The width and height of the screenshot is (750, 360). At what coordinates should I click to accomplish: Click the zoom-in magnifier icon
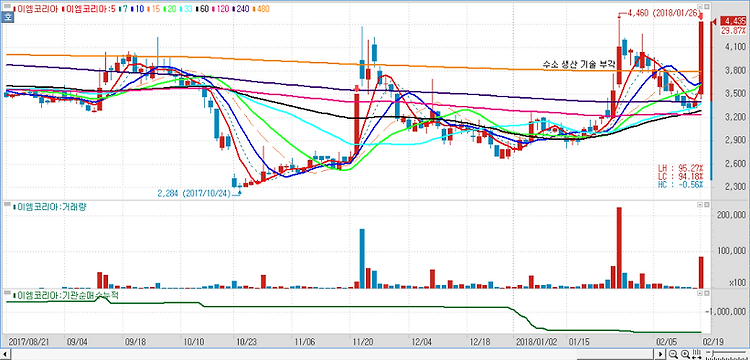pyautogui.click(x=685, y=354)
